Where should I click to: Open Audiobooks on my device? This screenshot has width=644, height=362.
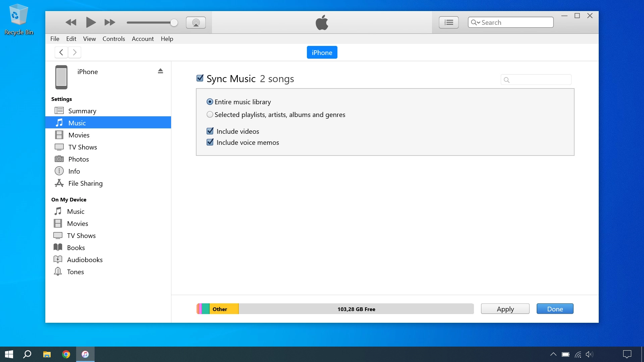pyautogui.click(x=85, y=259)
